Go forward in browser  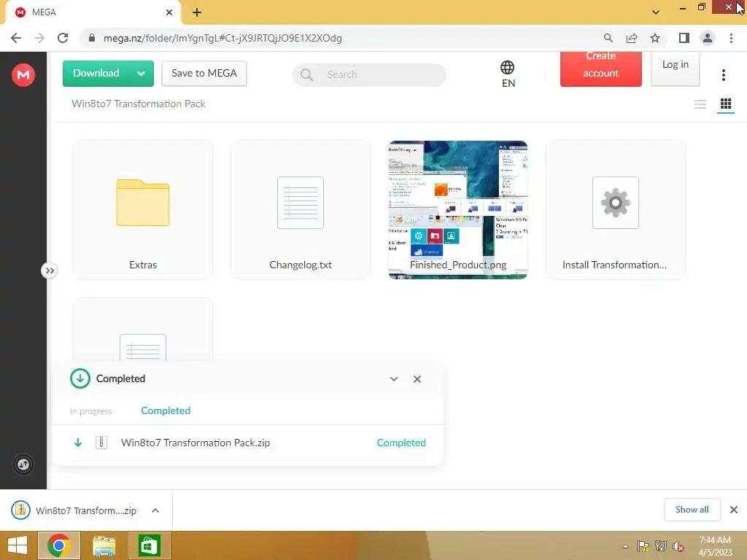(x=39, y=38)
